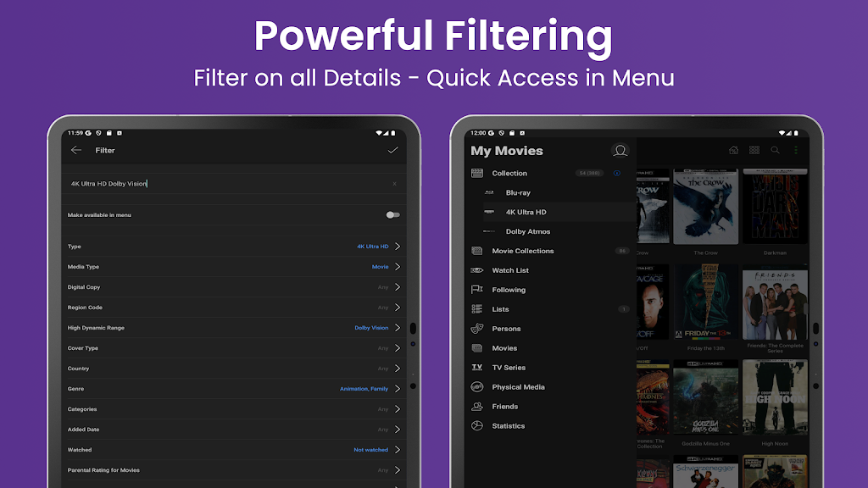
Task: Open Movie Collections menu entry
Action: coord(522,251)
